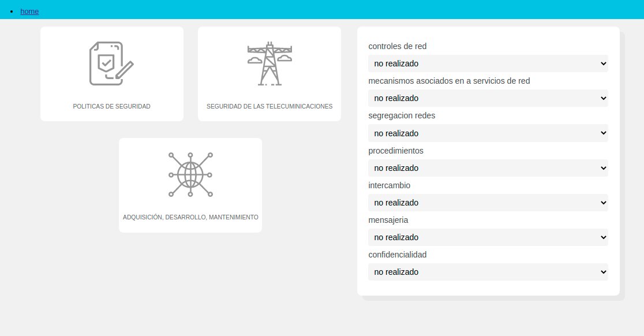Click the transmission tower telecommunications icon
This screenshot has width=644, height=336.
(x=269, y=64)
